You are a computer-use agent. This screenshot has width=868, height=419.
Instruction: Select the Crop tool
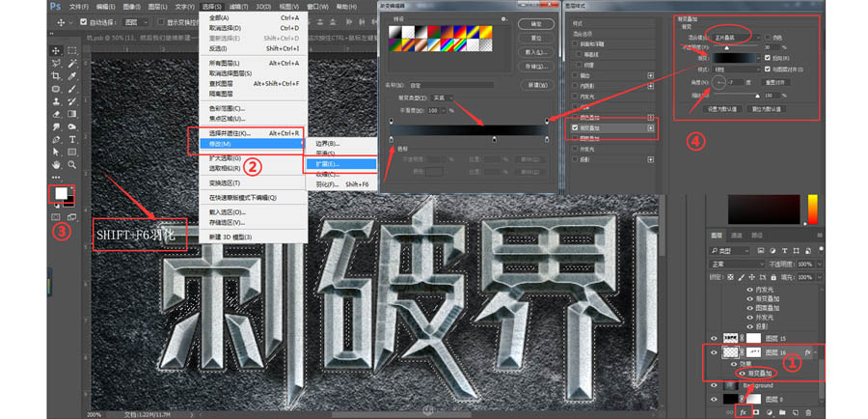tap(56, 75)
